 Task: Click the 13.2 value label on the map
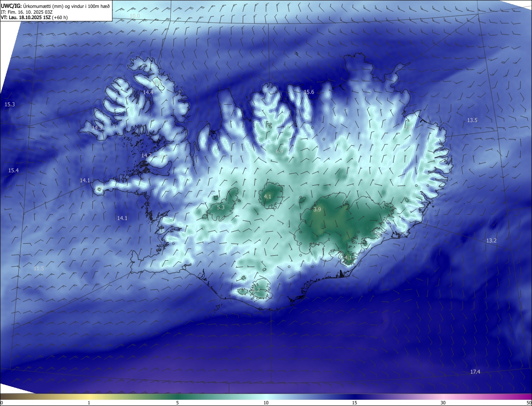point(491,241)
